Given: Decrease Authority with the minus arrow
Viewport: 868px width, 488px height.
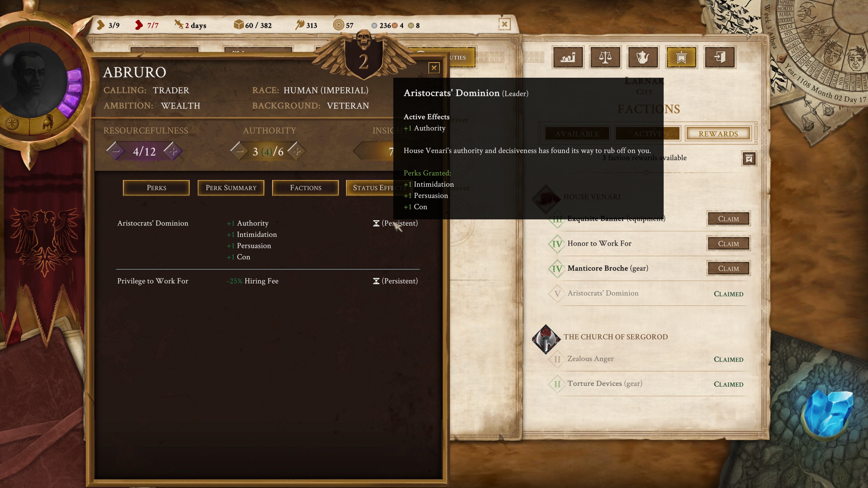Looking at the screenshot, I should (239, 151).
